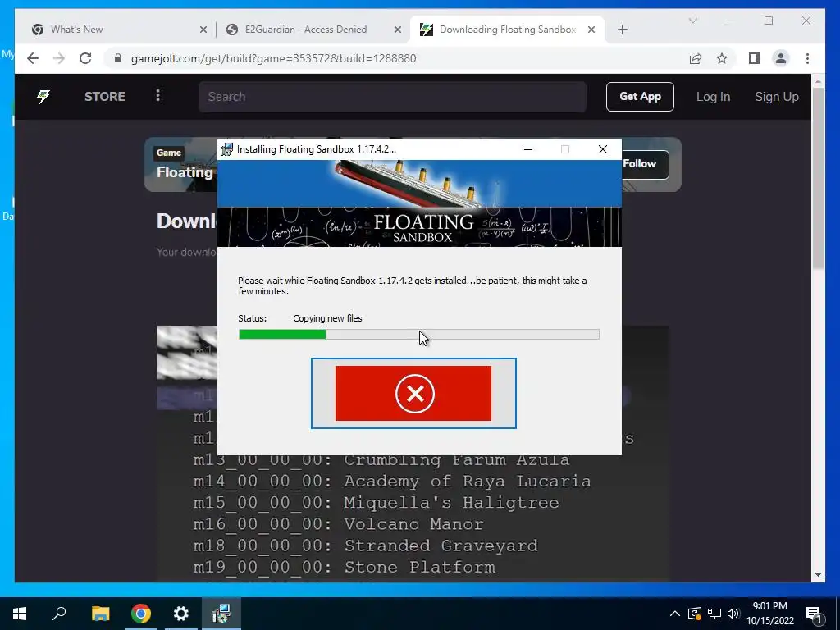
Task: Click the installer icon in taskbar
Action: pyautogui.click(x=221, y=614)
